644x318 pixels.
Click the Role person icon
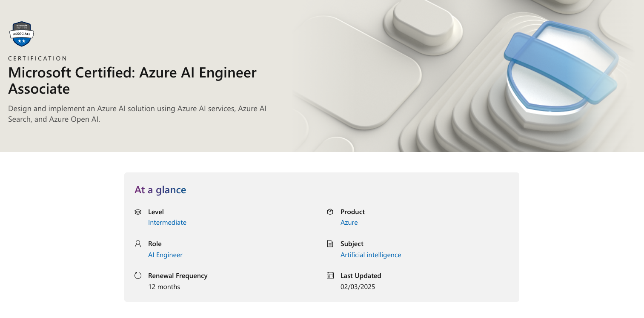[x=138, y=244]
